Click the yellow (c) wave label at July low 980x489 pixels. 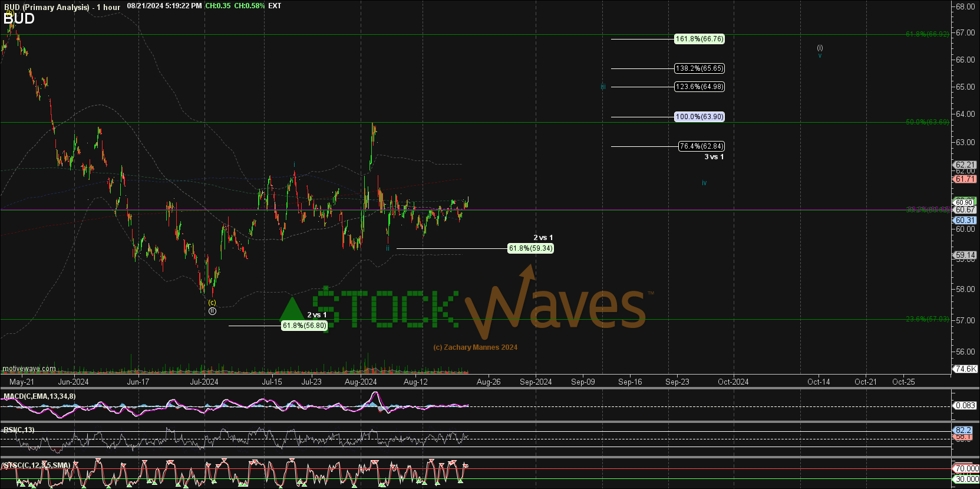212,303
